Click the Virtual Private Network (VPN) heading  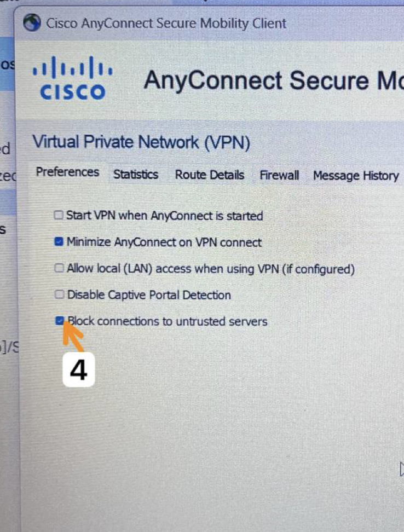(x=141, y=142)
